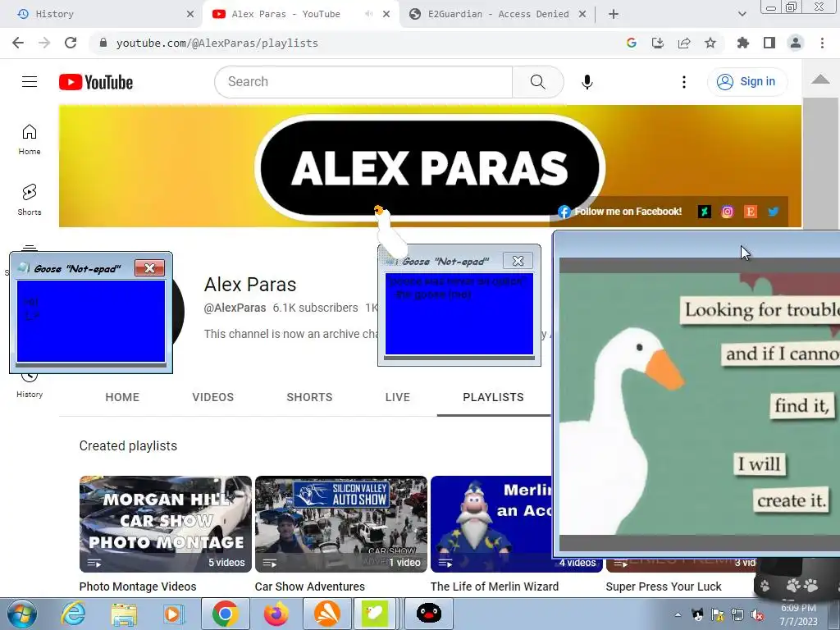Open the channel LIVE tab
840x630 pixels.
398,397
